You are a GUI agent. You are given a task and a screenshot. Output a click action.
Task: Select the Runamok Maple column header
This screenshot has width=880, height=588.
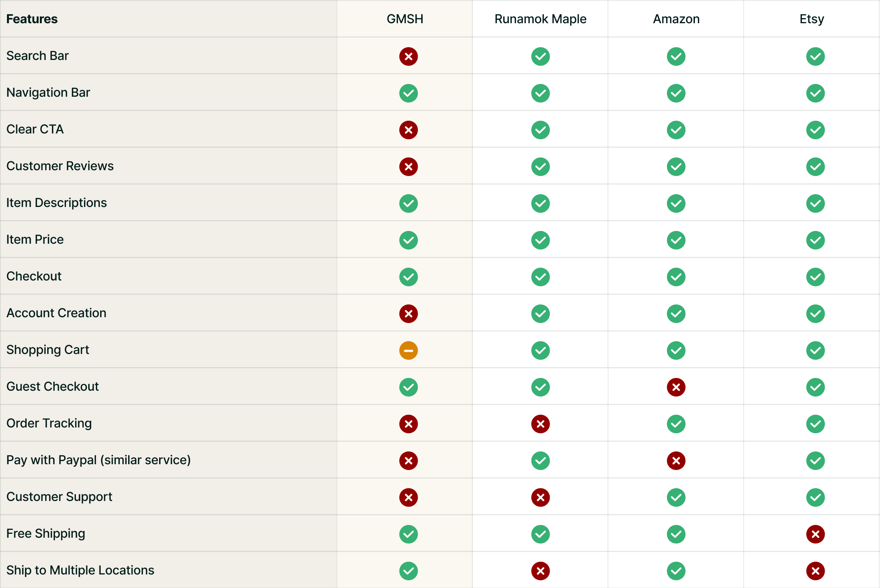540,19
